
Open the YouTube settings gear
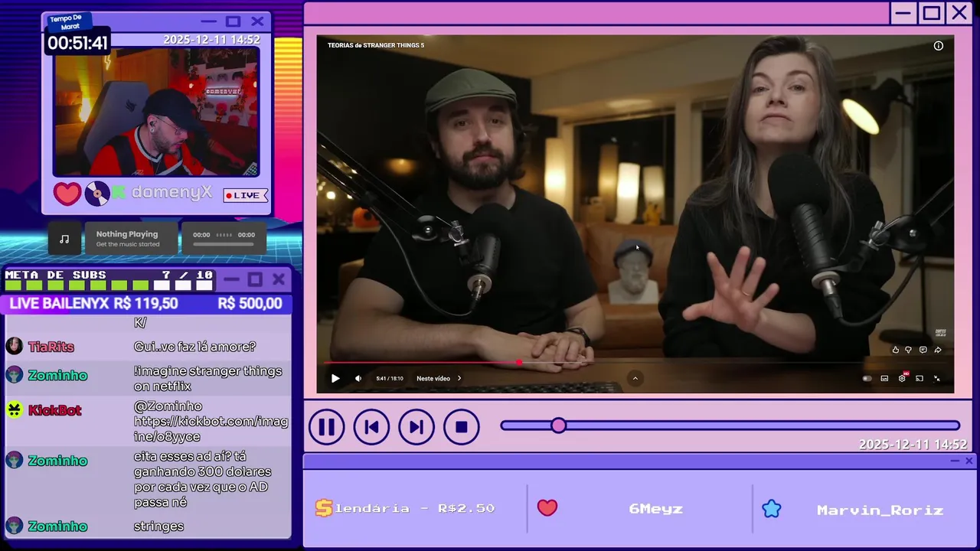(x=902, y=378)
